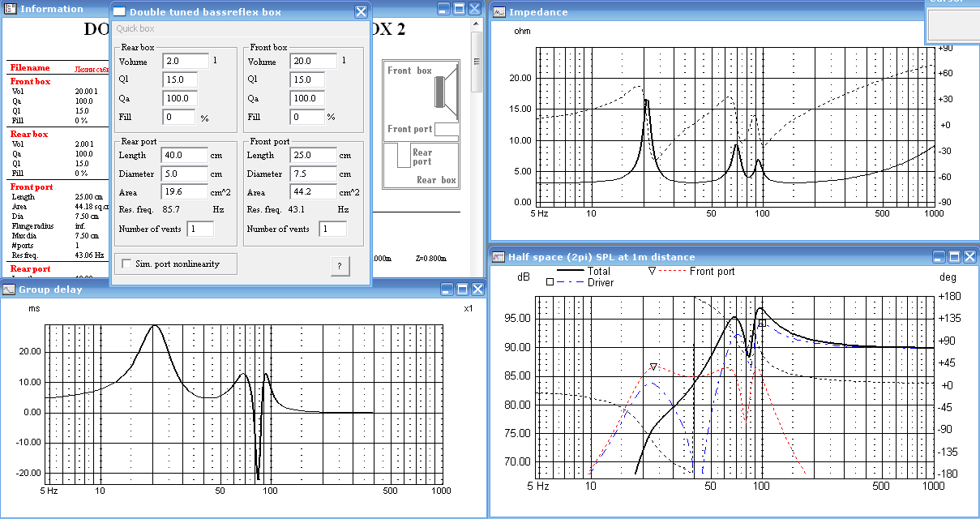Click the Rear port res. freq. 85.7 value

click(x=171, y=209)
